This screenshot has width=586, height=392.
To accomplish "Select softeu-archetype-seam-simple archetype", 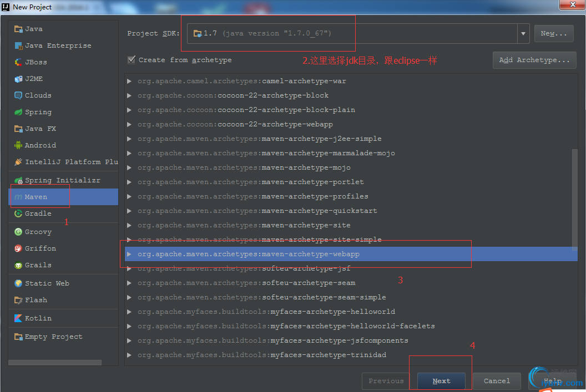I will pyautogui.click(x=351, y=298).
